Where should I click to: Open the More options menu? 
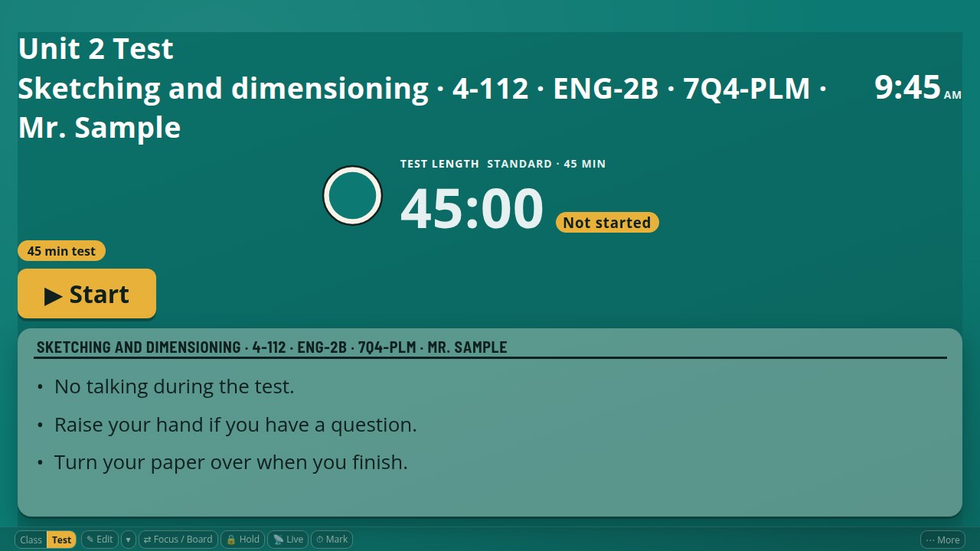[942, 540]
